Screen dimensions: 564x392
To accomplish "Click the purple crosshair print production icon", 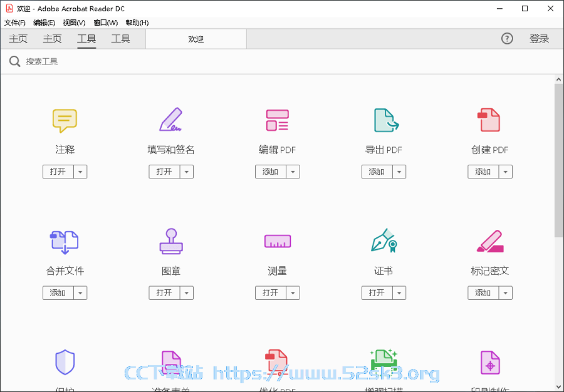I will coord(490,363).
